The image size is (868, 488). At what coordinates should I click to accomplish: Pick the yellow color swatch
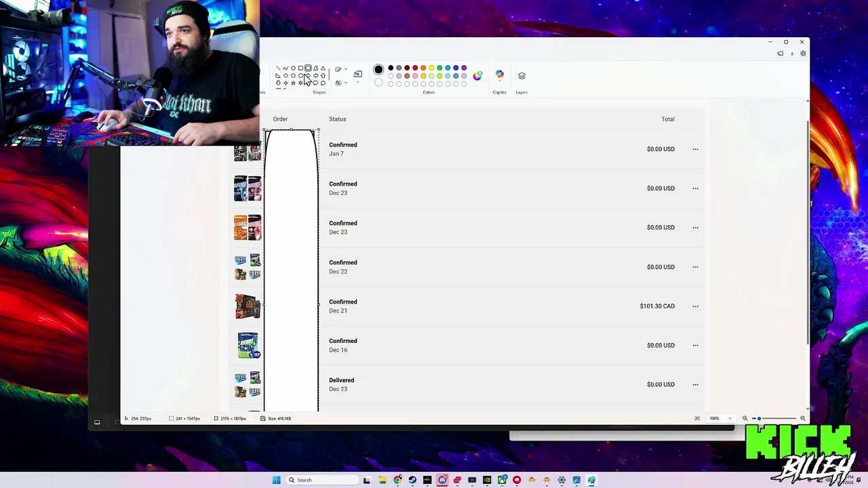(431, 68)
